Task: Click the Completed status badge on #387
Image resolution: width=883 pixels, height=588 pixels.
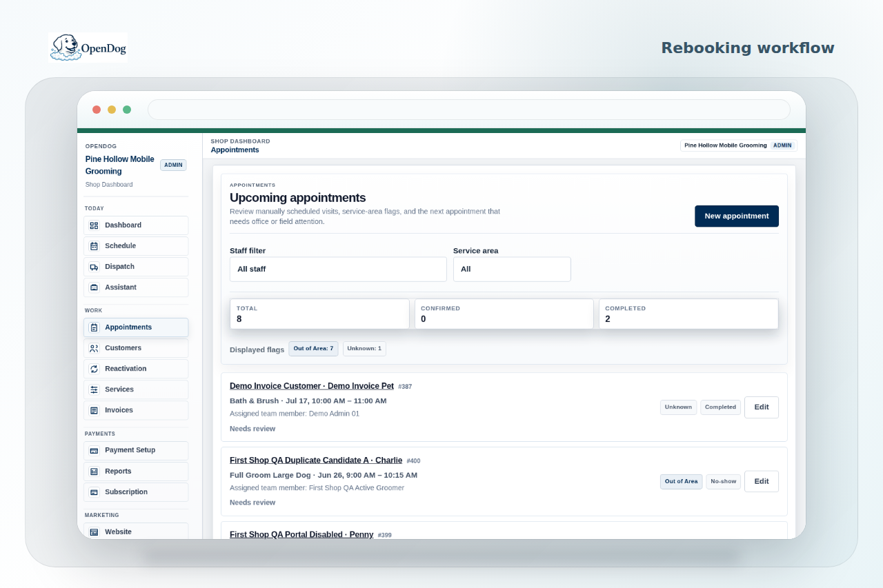Action: click(721, 407)
